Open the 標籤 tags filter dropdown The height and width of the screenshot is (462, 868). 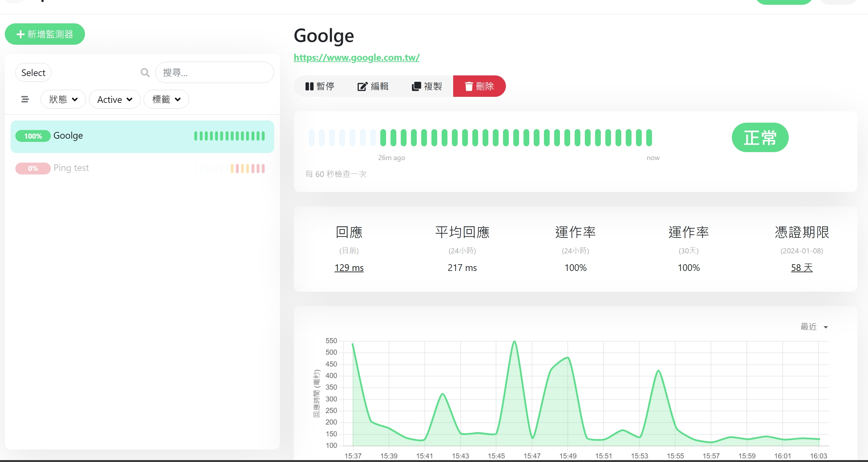pyautogui.click(x=166, y=99)
